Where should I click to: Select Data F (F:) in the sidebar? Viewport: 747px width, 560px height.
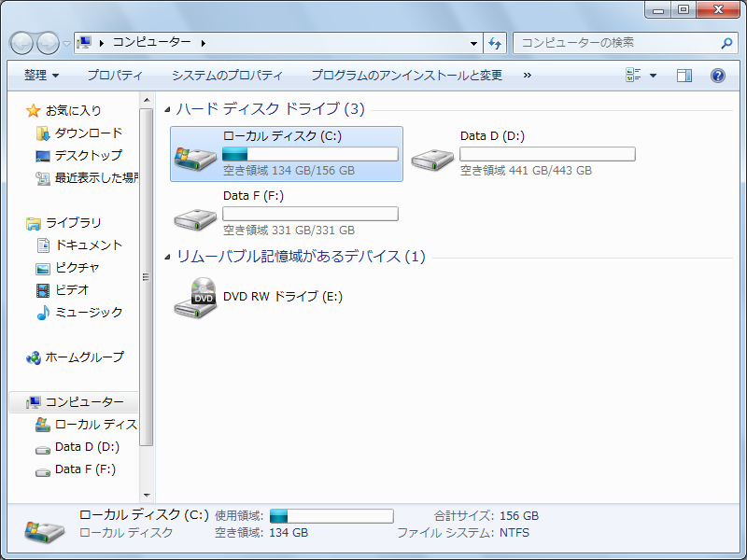(x=85, y=469)
